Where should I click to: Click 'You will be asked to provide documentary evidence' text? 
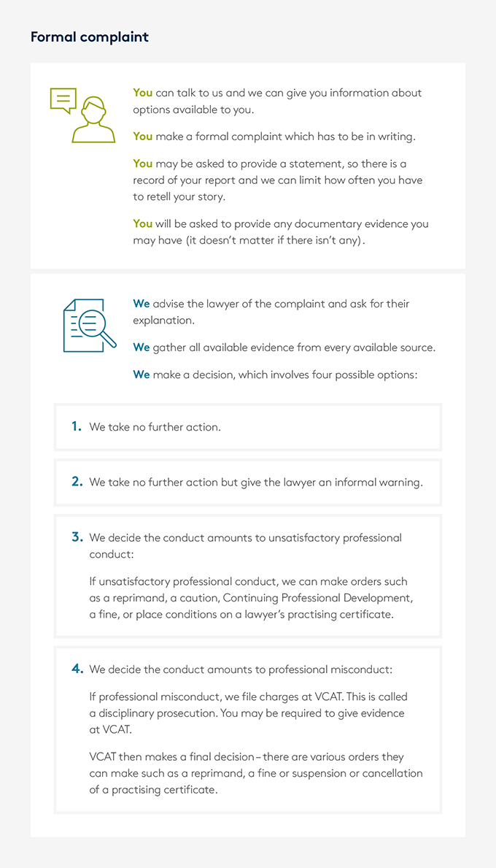pos(280,232)
